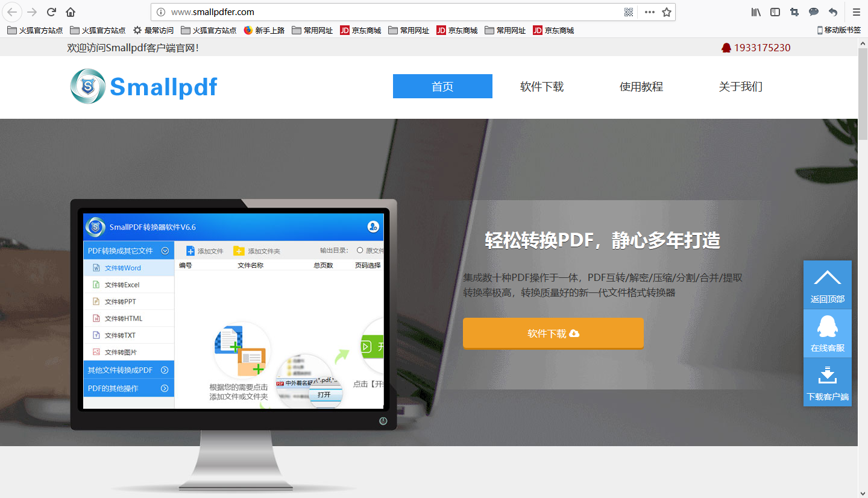The image size is (868, 498).
Task: Open the 移动版书签 bookmarks folder
Action: 840,30
